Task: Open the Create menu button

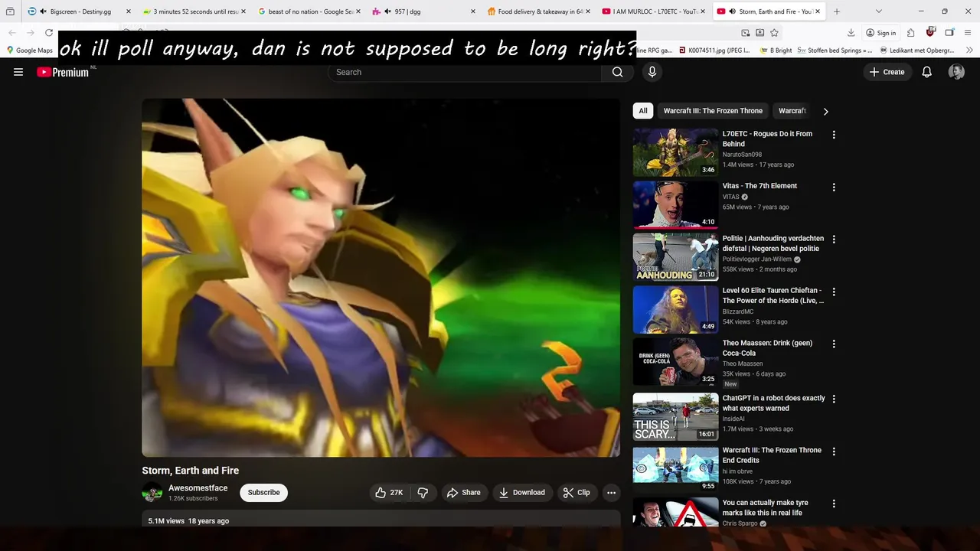Action: pos(887,72)
